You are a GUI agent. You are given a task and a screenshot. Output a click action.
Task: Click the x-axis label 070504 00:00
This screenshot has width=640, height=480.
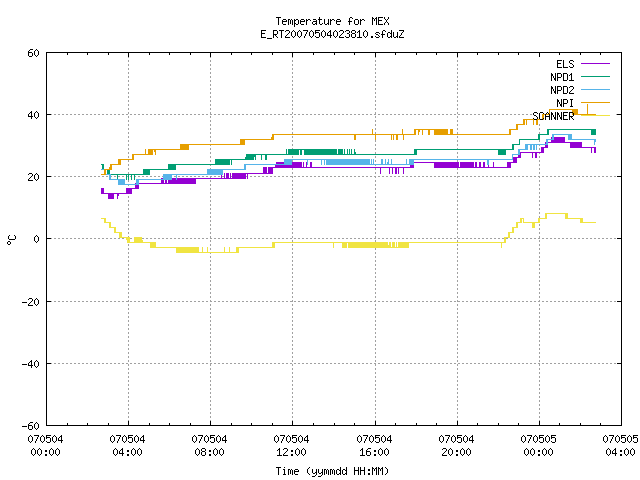[x=45, y=446]
